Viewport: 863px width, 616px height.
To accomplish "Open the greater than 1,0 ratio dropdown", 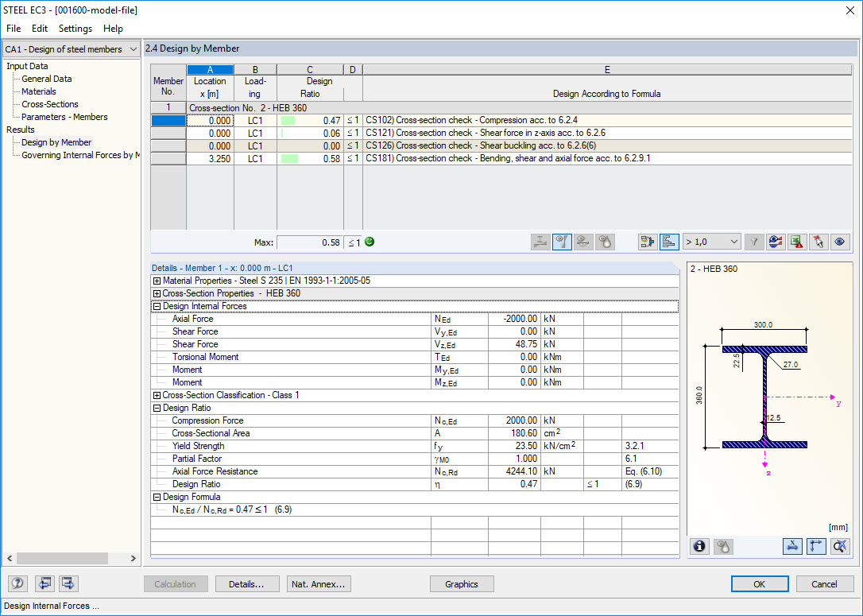I will point(711,242).
